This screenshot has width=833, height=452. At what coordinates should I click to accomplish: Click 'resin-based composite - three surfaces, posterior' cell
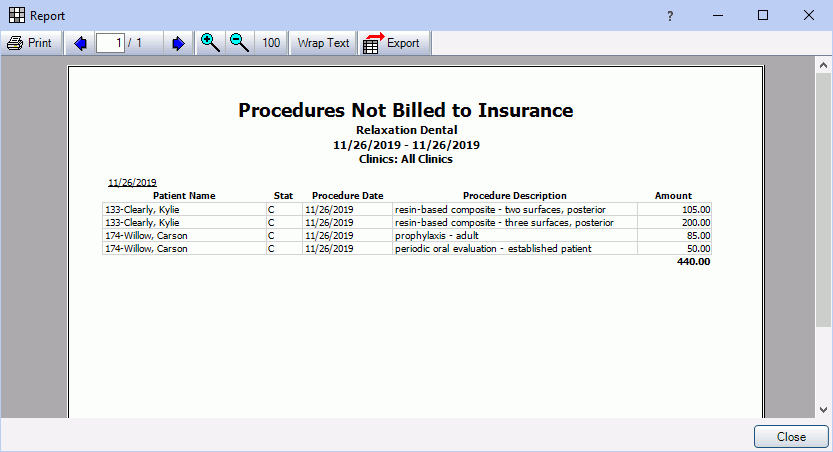click(x=515, y=223)
